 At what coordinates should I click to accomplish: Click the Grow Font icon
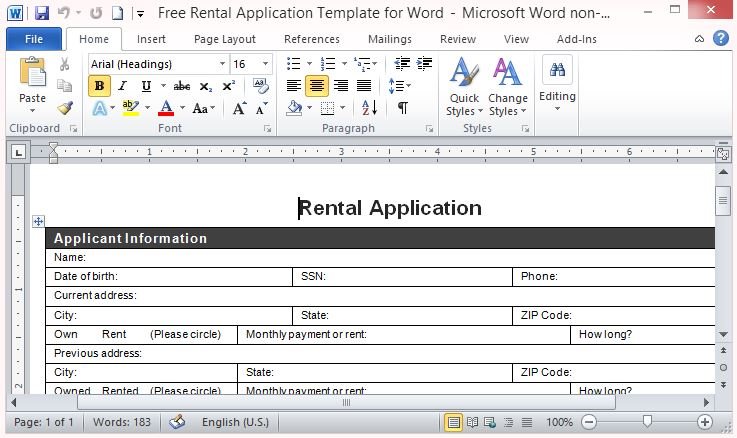(x=240, y=108)
